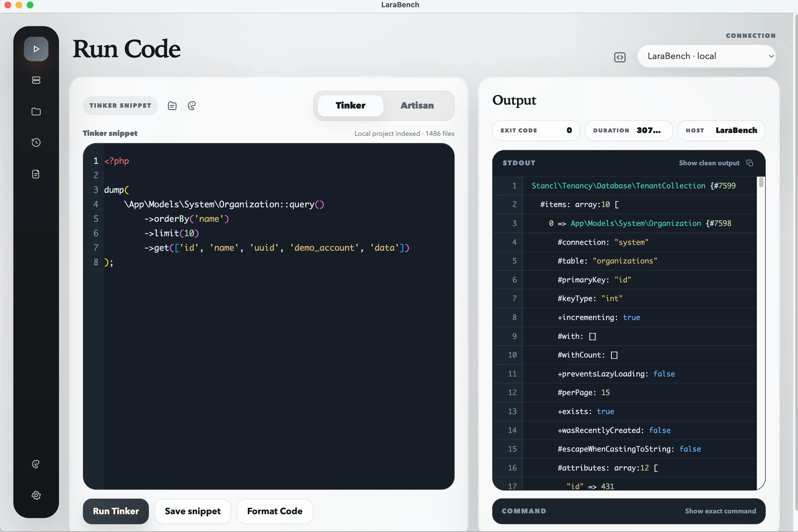798x532 pixels.
Task: Click the DURATION 307... badge
Action: pos(629,130)
